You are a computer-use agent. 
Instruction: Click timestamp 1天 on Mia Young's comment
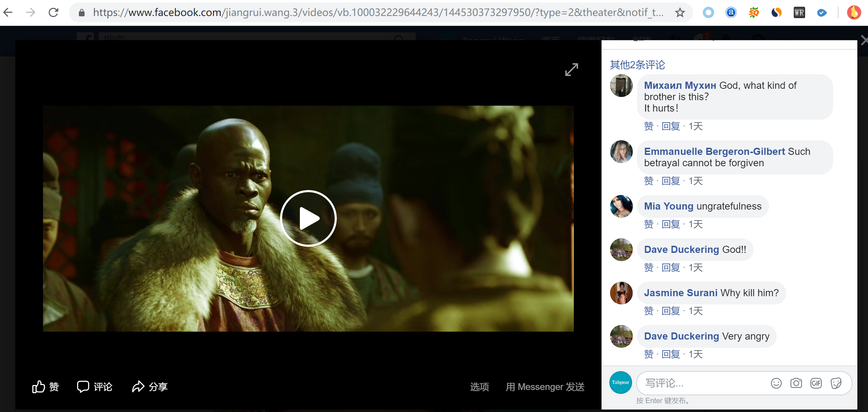(696, 224)
